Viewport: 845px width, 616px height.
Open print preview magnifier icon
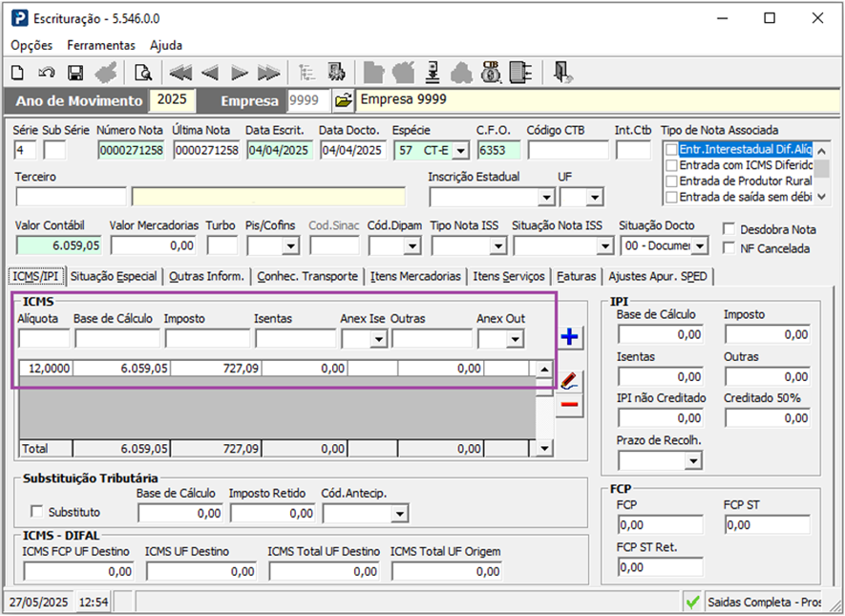[143, 73]
